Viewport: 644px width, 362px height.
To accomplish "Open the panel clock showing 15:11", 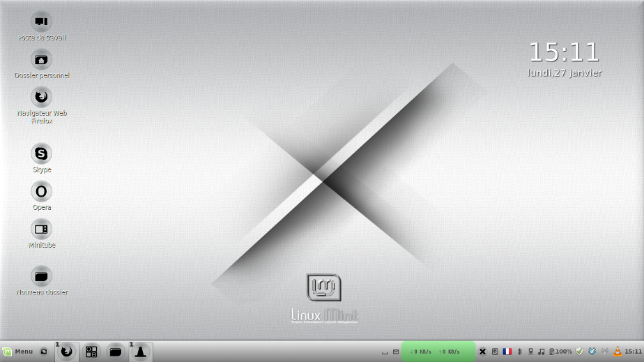I will pos(634,352).
